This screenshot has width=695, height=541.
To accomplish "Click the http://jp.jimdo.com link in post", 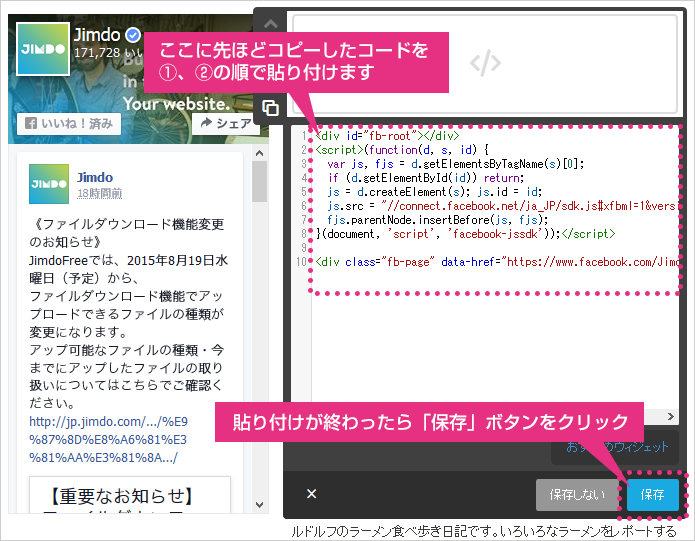I will coord(108,439).
